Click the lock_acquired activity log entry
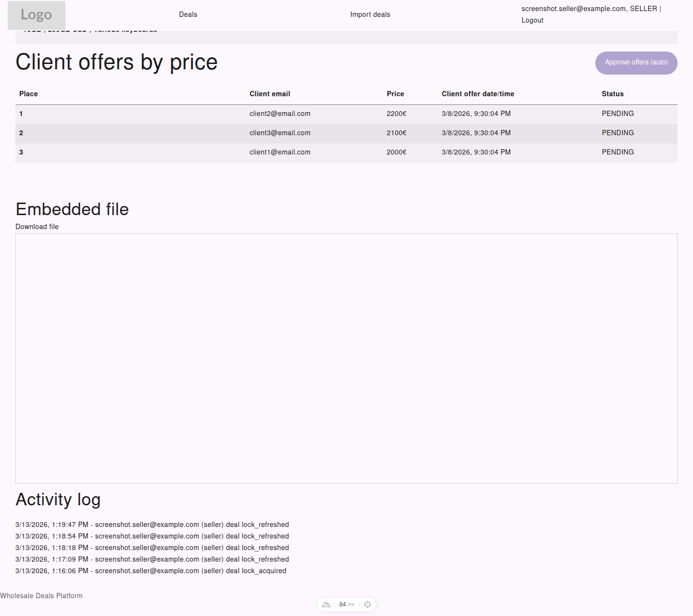Screen dimensions: 693x616 pyautogui.click(x=151, y=571)
